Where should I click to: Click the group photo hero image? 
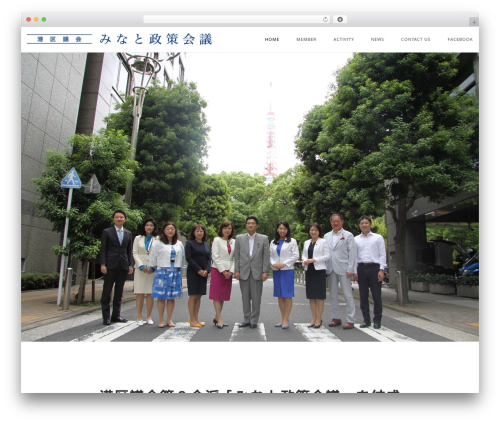[250, 197]
